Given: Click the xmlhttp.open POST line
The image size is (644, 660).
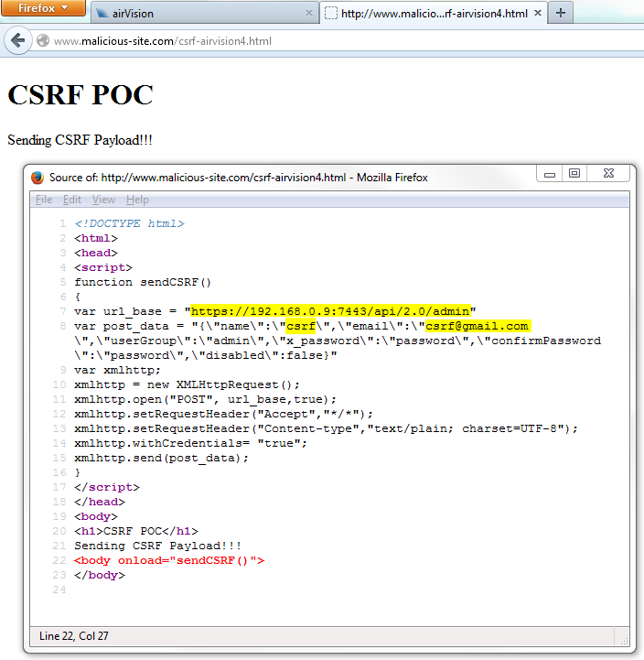Looking at the screenshot, I should [x=205, y=399].
